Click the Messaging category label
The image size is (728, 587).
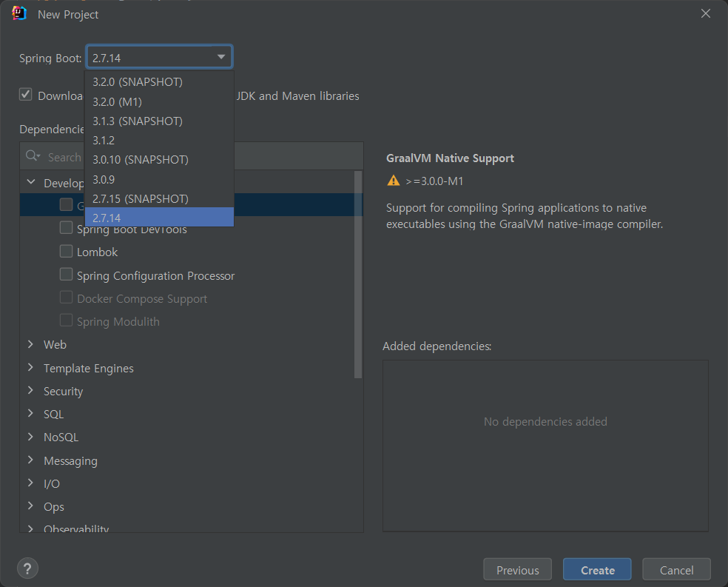[x=70, y=460]
